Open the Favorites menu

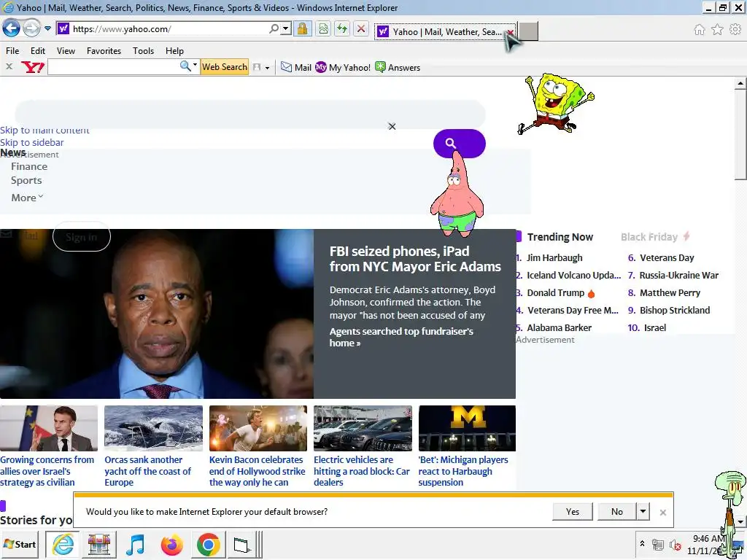pyautogui.click(x=104, y=50)
